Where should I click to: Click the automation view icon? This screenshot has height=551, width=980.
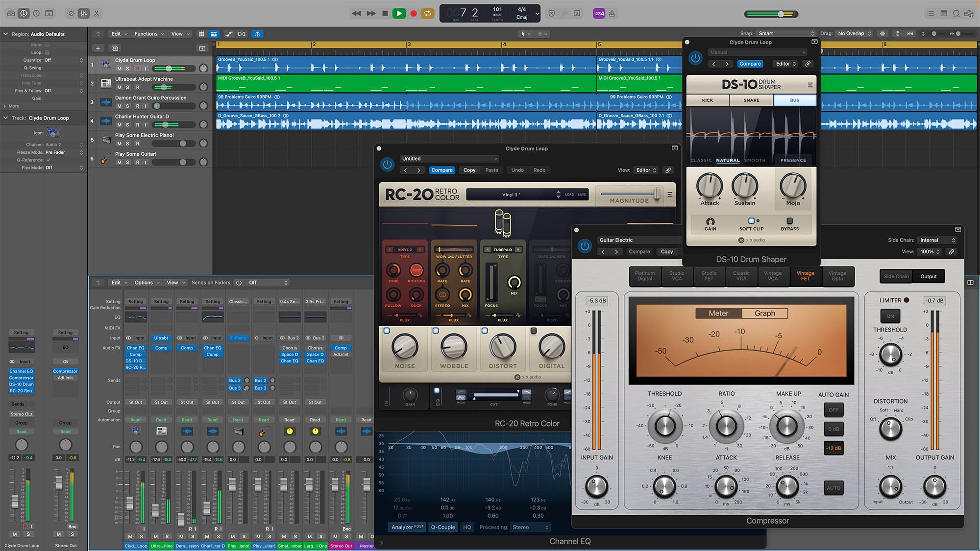pos(229,34)
